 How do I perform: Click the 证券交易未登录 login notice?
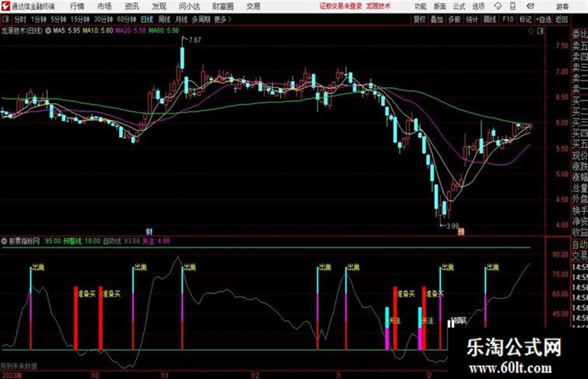coord(341,6)
